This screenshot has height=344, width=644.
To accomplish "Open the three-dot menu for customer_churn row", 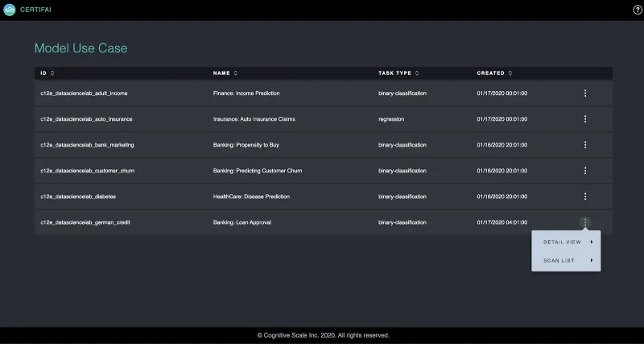I will [585, 171].
